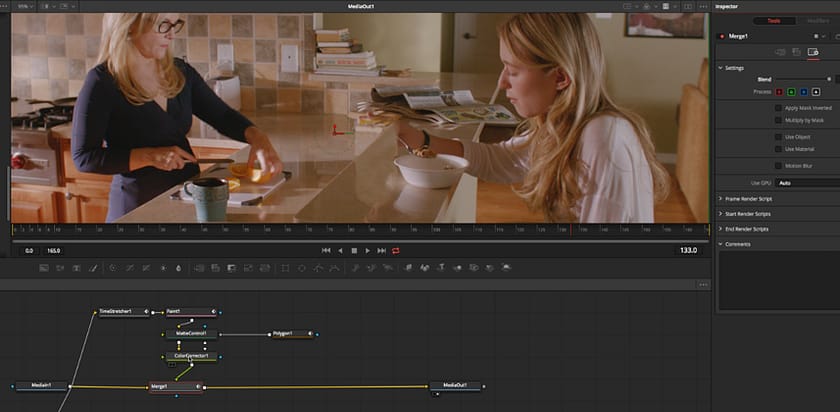Add a Renderer 3D node from the toolbar
Screen dimensions: 840x412
[x=506, y=267]
